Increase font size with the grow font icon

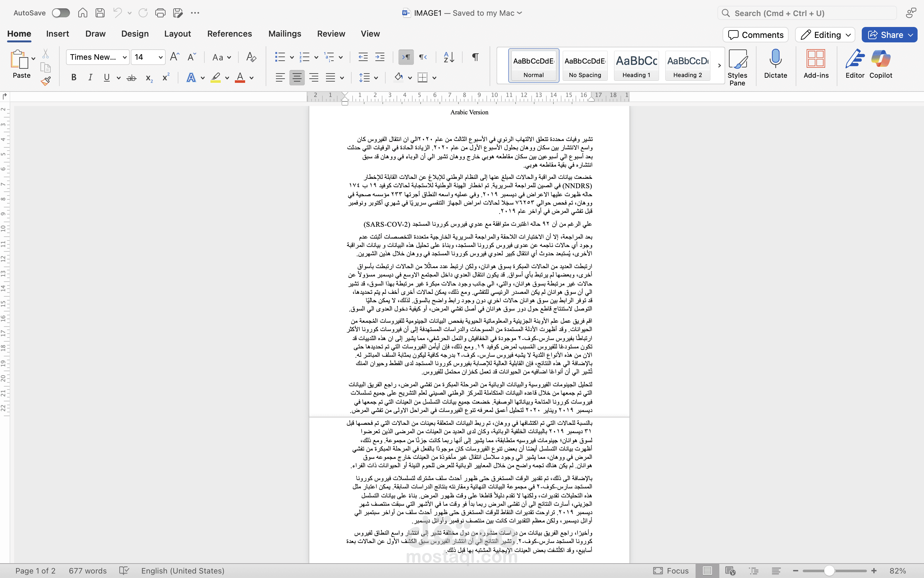(175, 57)
